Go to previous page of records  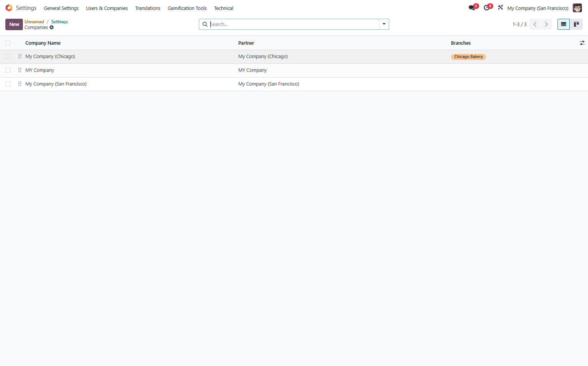(x=535, y=24)
